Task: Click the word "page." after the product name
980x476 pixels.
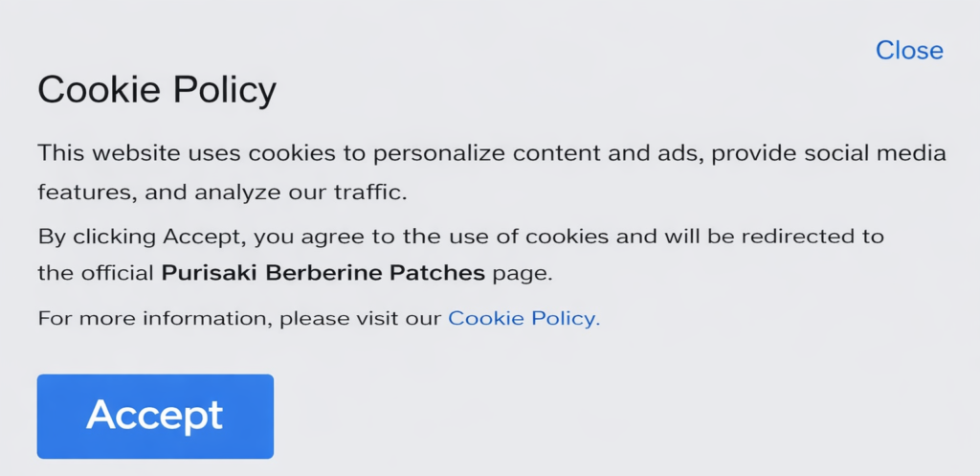Action: [523, 273]
